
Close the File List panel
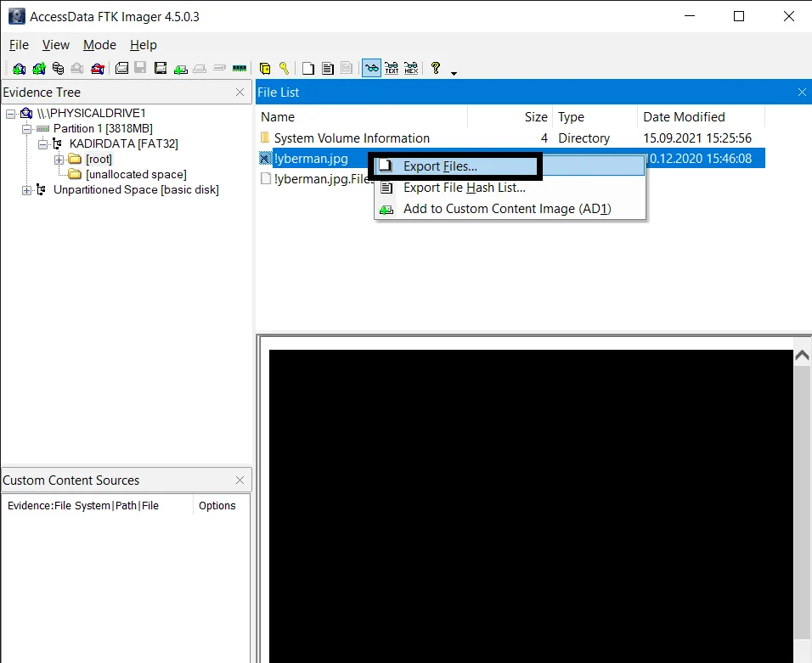tap(802, 93)
